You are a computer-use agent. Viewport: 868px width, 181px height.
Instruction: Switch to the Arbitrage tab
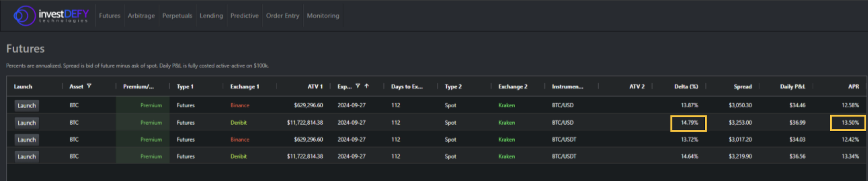141,16
